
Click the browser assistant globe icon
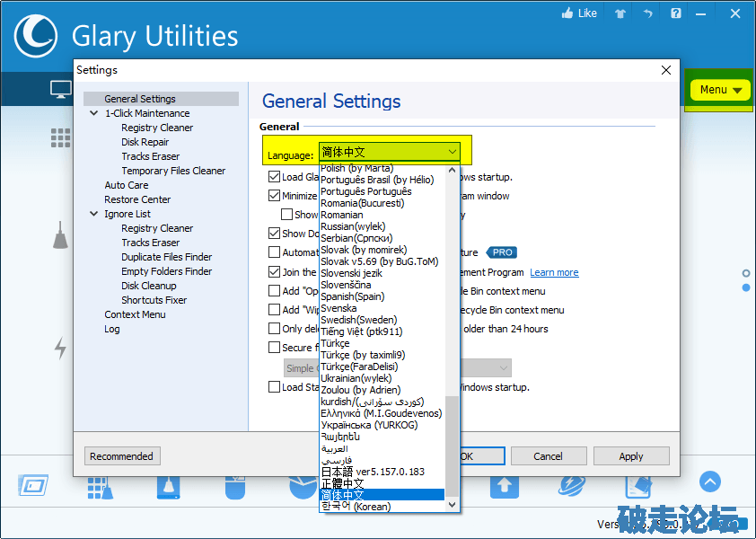[572, 485]
